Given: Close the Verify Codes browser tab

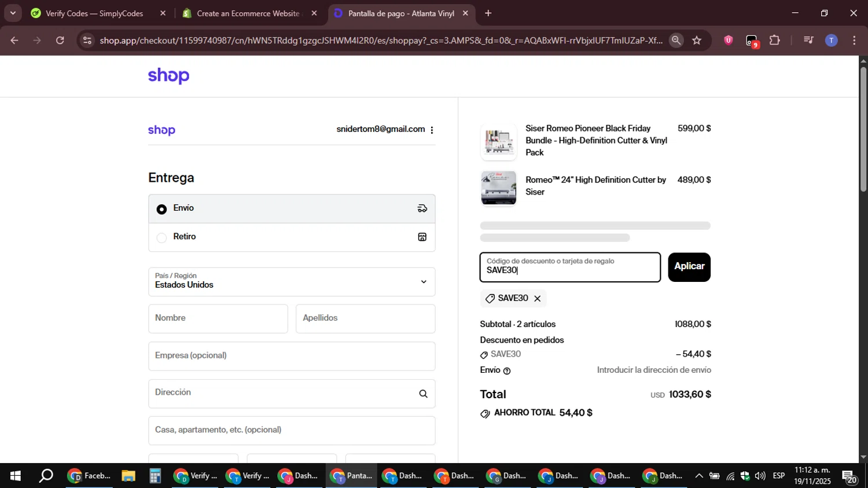Looking at the screenshot, I should (x=163, y=13).
